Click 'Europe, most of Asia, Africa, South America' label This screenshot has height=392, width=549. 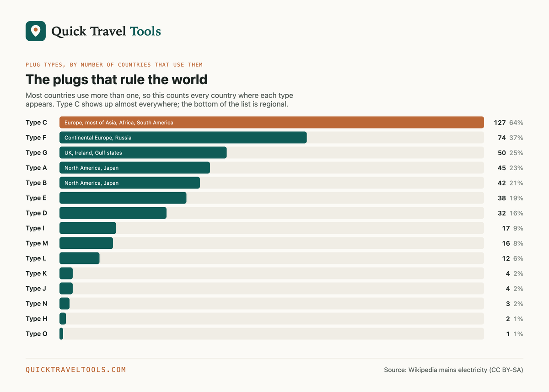(x=119, y=123)
